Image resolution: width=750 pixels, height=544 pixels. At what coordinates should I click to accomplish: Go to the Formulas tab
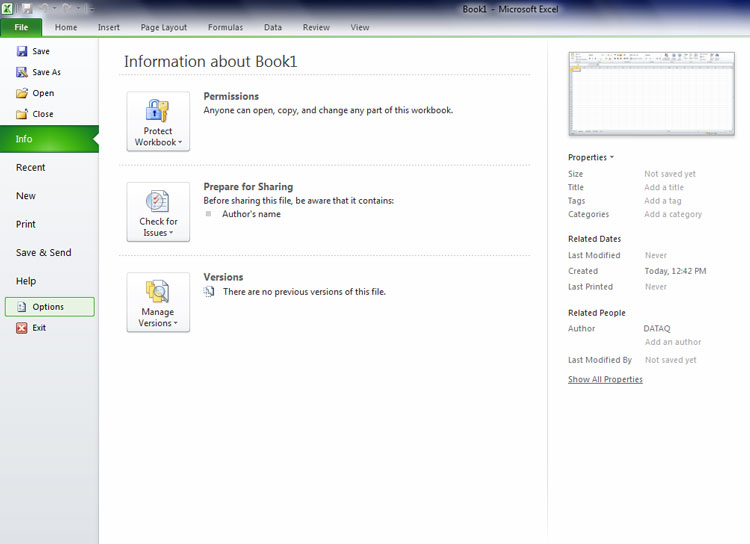pos(225,27)
